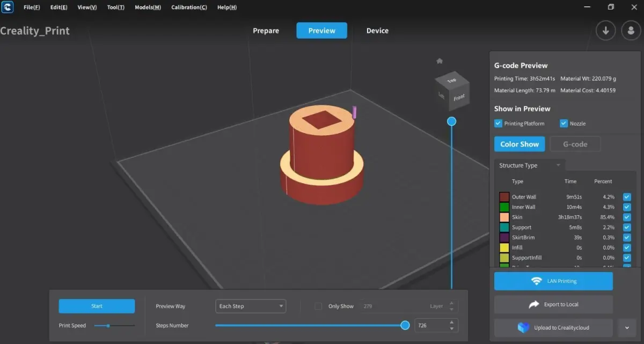The image size is (644, 344).
Task: Open the Help menu
Action: point(227,8)
